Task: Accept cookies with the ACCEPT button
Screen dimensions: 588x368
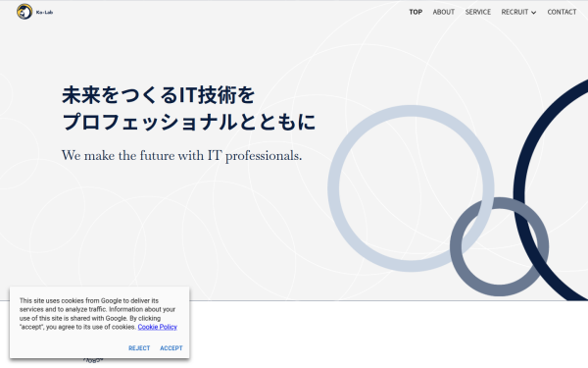Action: [171, 348]
